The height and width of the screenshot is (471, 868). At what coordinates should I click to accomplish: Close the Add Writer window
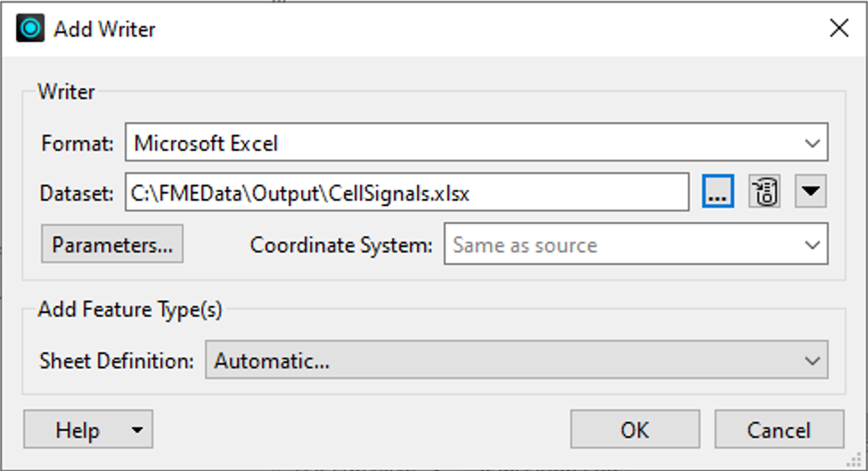tap(839, 28)
